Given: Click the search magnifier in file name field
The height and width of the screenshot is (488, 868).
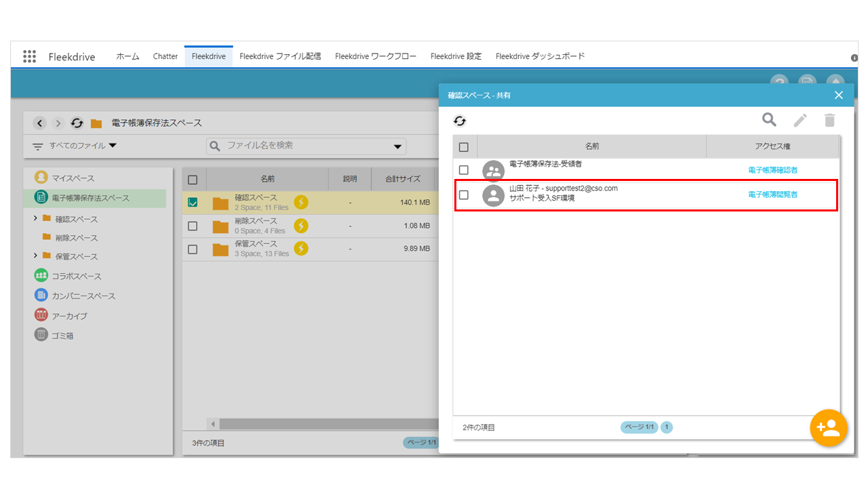Looking at the screenshot, I should 216,146.
